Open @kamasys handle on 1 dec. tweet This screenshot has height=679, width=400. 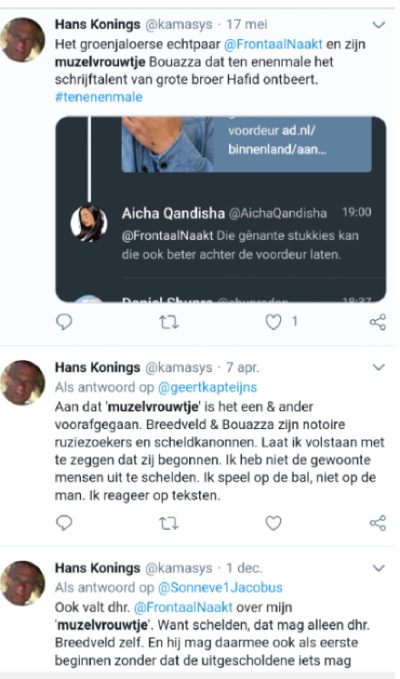tap(179, 568)
